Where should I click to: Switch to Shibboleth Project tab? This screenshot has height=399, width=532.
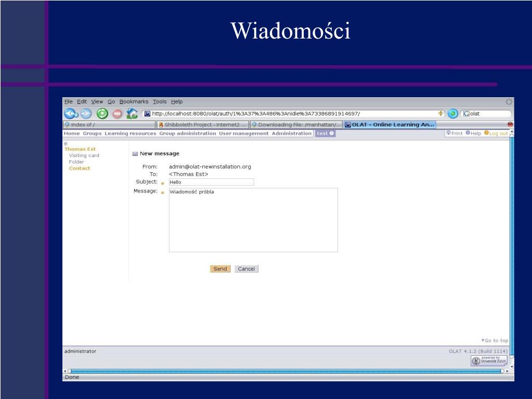[202, 124]
